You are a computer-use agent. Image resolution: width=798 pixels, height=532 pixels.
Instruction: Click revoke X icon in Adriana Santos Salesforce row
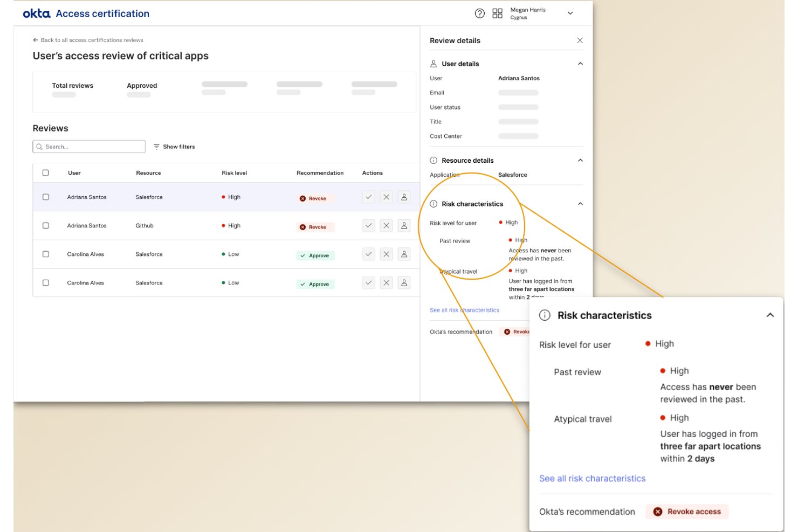[387, 197]
